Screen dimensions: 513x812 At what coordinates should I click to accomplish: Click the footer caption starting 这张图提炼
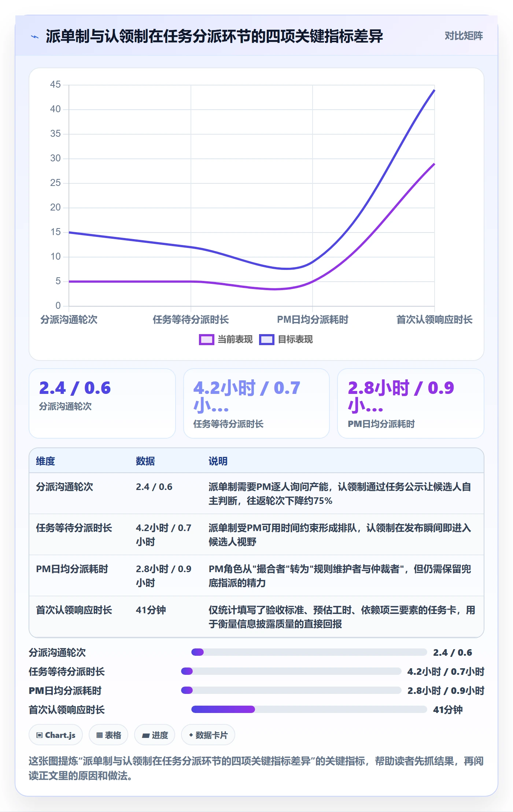[x=256, y=768]
